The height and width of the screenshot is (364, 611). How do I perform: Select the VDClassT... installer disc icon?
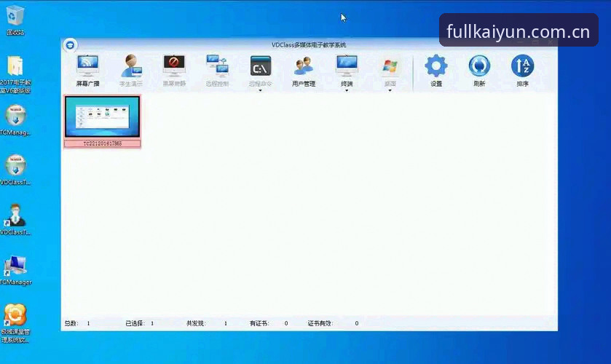(x=15, y=170)
